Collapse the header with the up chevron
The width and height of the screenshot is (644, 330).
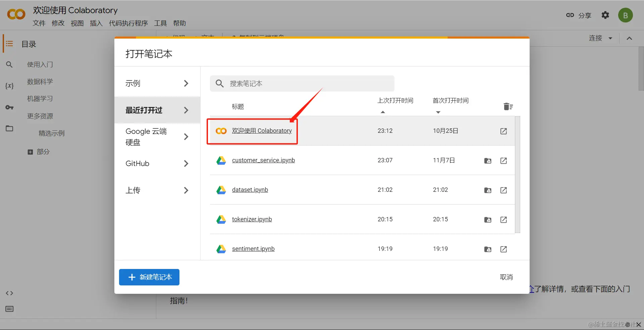coord(630,38)
